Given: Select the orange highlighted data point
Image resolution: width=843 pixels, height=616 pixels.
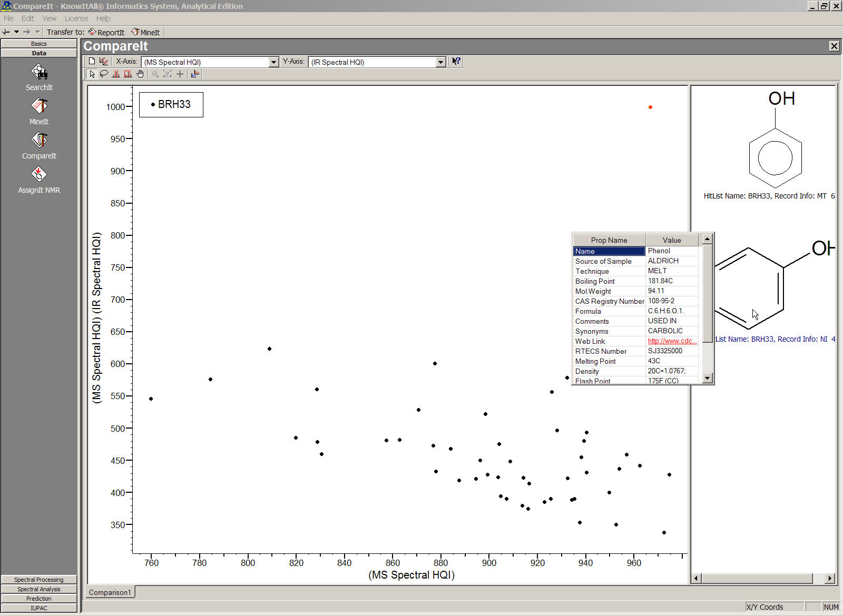Looking at the screenshot, I should point(650,107).
